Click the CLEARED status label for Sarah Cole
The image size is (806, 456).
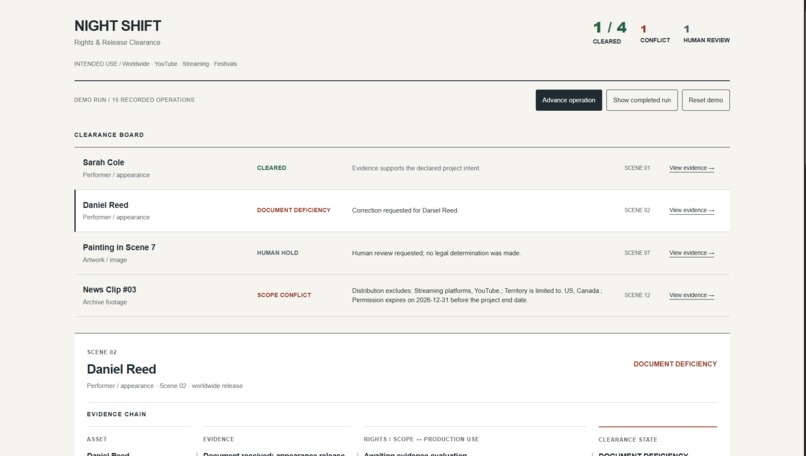point(271,168)
